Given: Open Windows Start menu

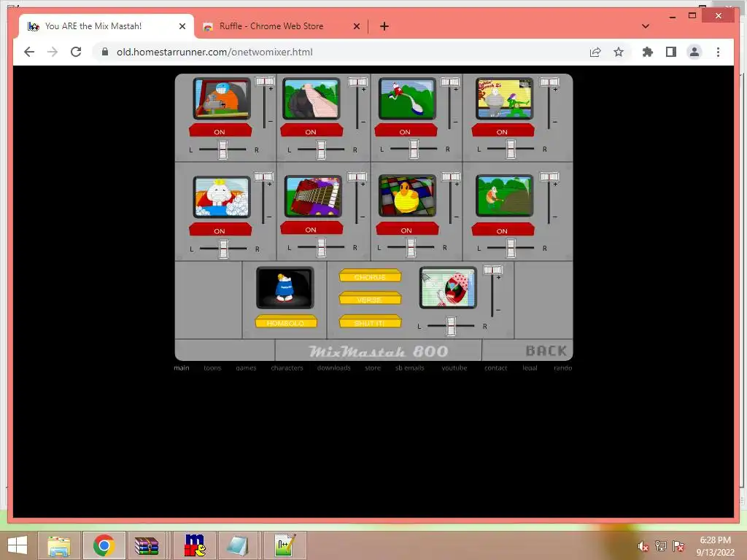Looking at the screenshot, I should [x=18, y=545].
